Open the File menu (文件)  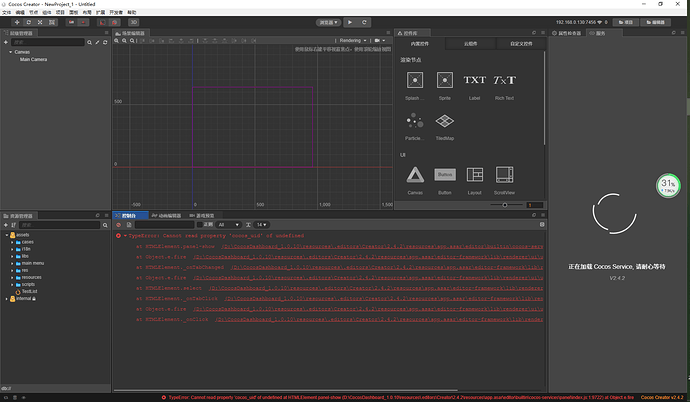(7, 12)
